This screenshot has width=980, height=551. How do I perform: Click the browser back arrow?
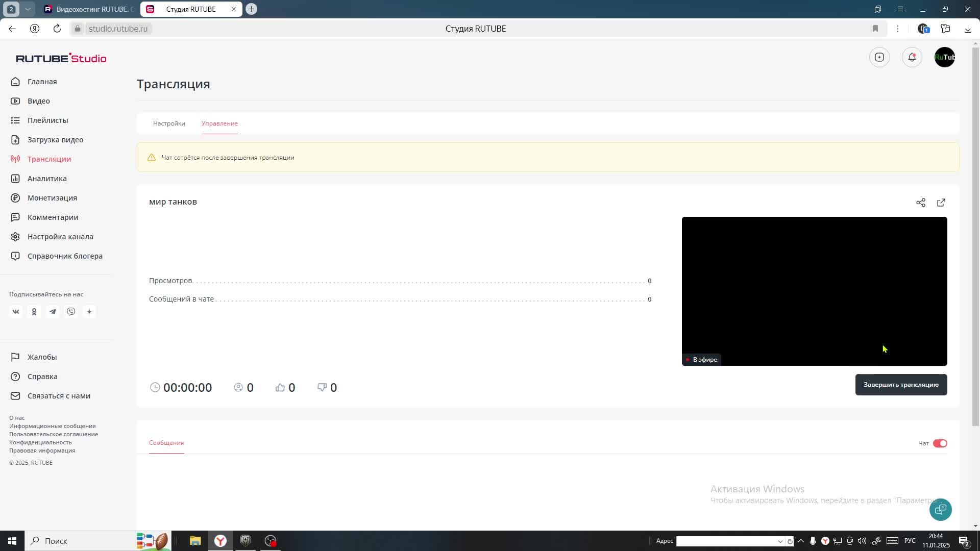coord(12,29)
